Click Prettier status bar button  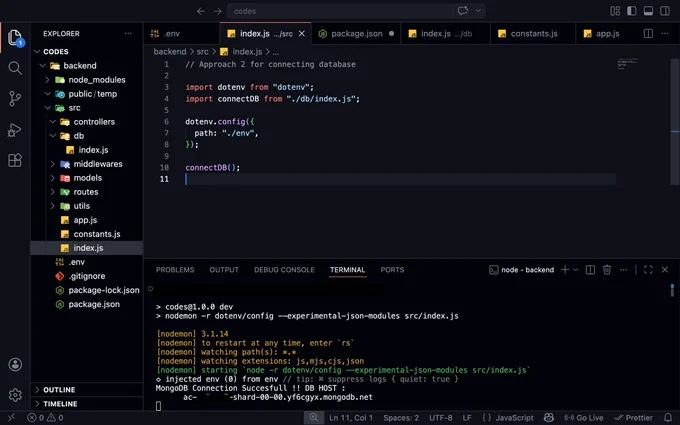click(x=633, y=418)
